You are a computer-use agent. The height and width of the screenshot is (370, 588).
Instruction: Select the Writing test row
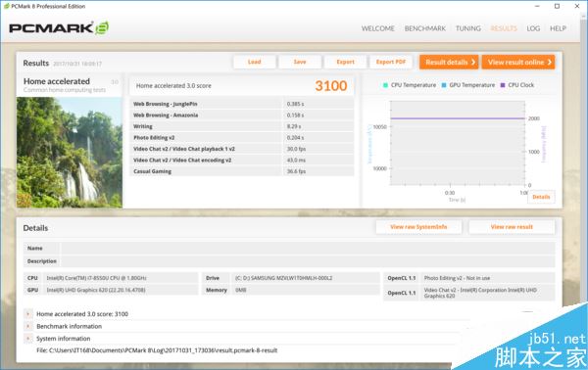[241, 126]
